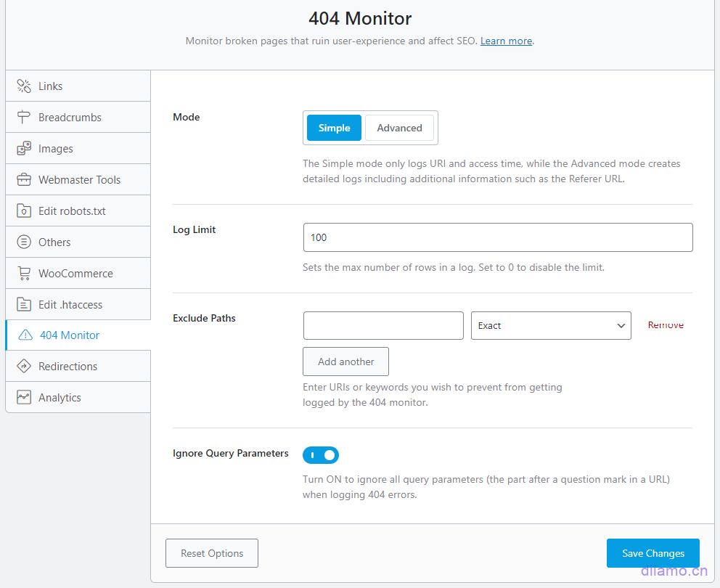
Task: Follow the Learn more link
Action: pyautogui.click(x=506, y=41)
